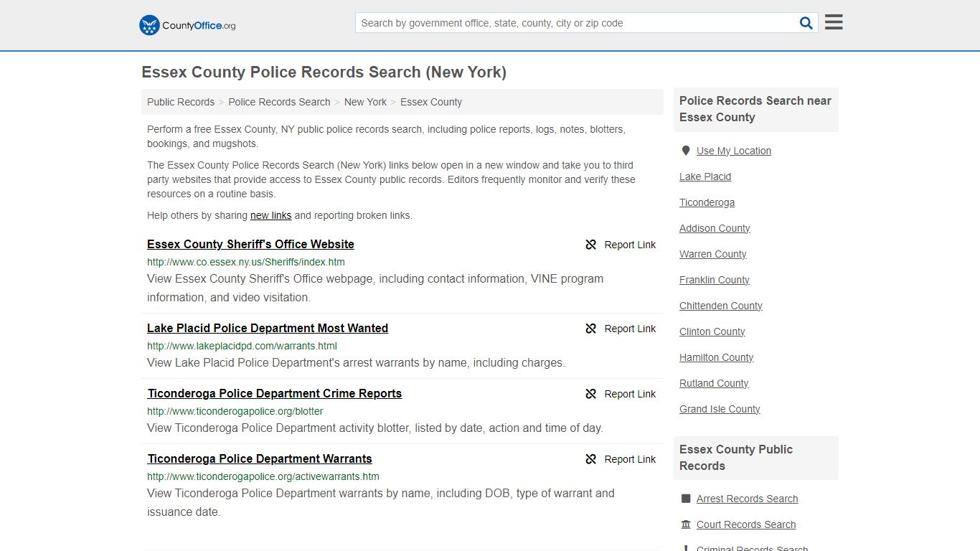
Task: Click location pin icon beside Use My Location
Action: coord(686,151)
